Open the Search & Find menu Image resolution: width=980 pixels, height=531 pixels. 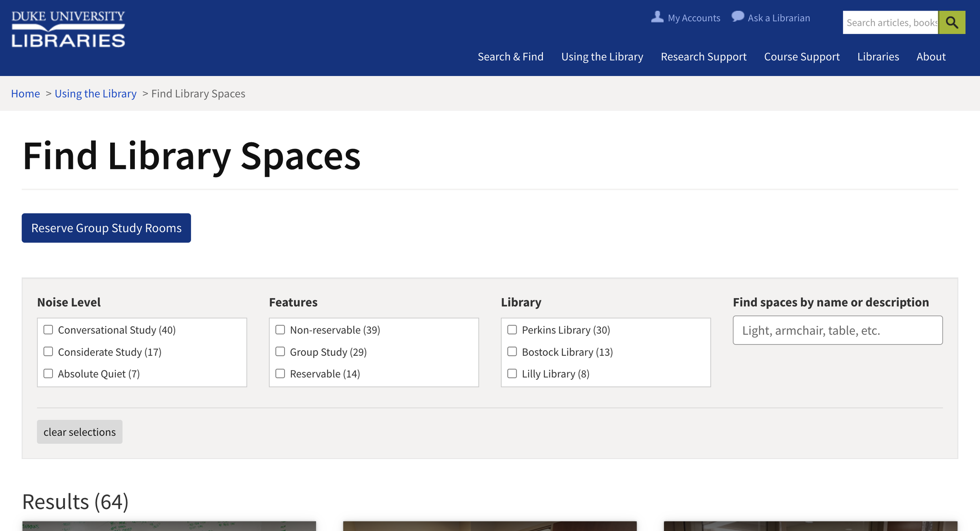pos(510,56)
